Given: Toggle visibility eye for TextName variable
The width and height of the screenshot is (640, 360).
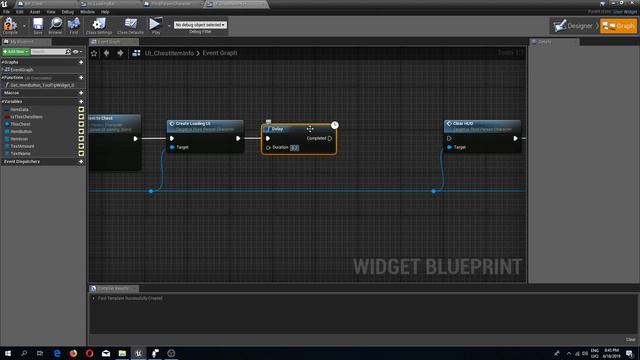Looking at the screenshot, I should 81,153.
